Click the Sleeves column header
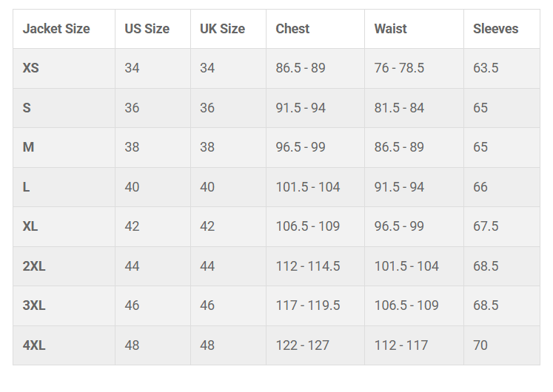This screenshot has height=392, width=553. click(495, 29)
